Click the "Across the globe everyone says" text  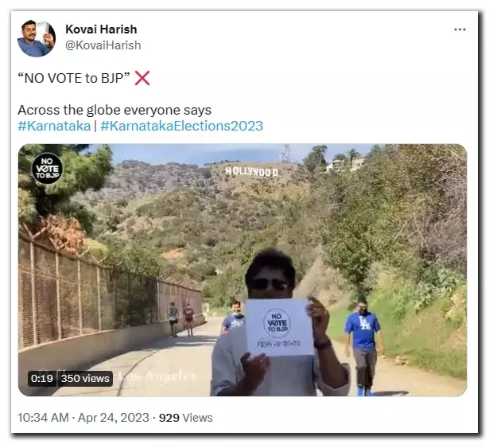(115, 110)
